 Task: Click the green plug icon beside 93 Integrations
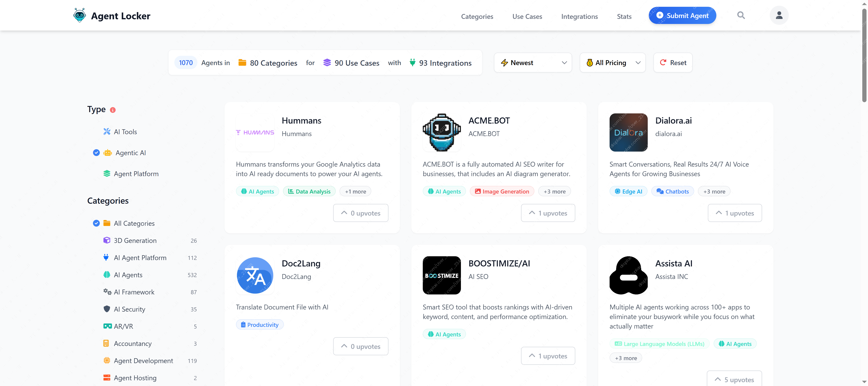(x=412, y=63)
